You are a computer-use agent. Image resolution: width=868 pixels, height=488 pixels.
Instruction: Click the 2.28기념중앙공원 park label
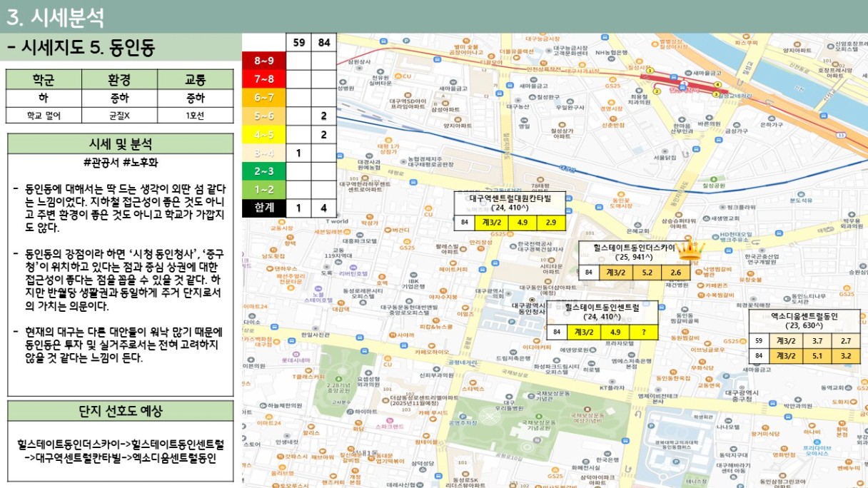click(337, 387)
